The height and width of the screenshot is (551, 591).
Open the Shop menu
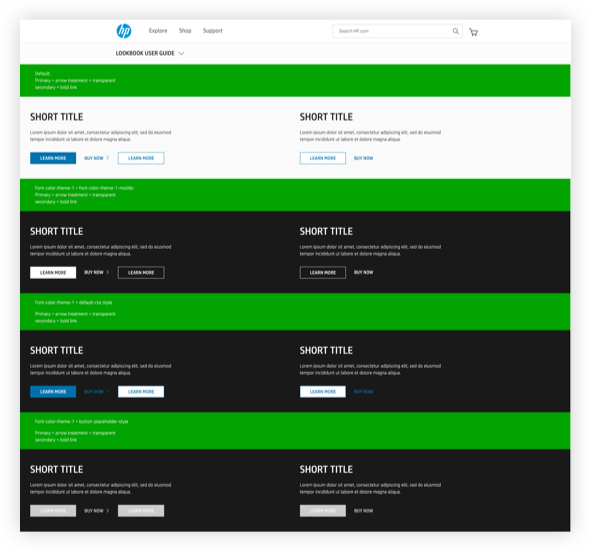(185, 31)
